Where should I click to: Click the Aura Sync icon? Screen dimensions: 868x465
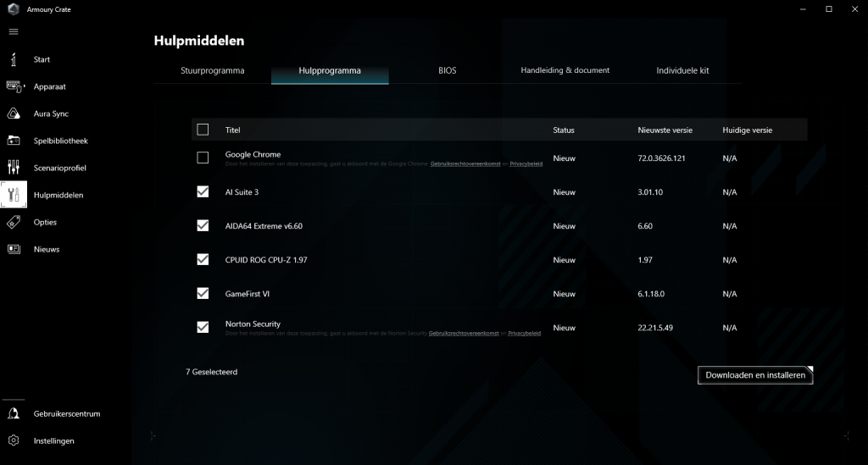[x=14, y=113]
